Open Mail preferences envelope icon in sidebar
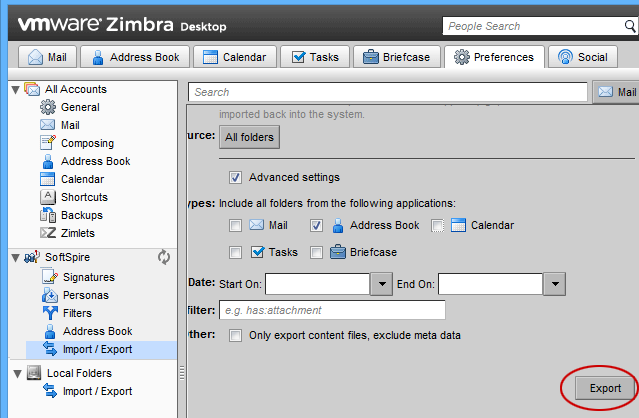The height and width of the screenshot is (418, 639). (x=48, y=125)
